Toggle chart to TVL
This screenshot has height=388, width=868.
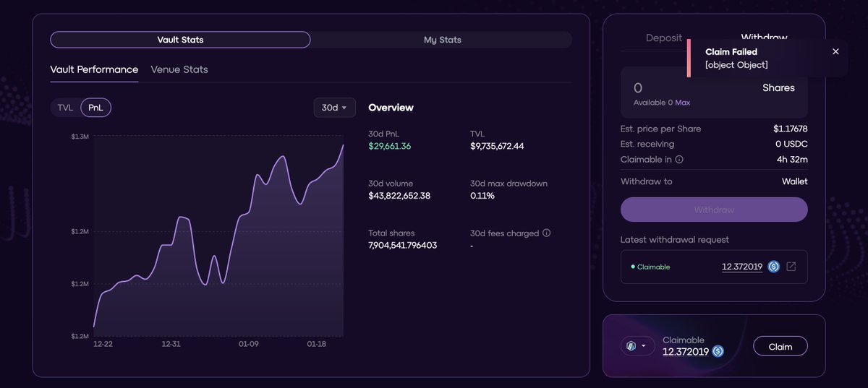click(66, 108)
